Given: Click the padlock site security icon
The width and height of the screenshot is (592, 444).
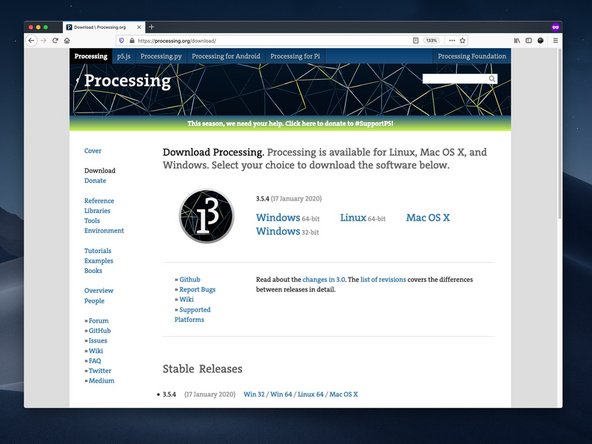Looking at the screenshot, I should click(x=132, y=40).
